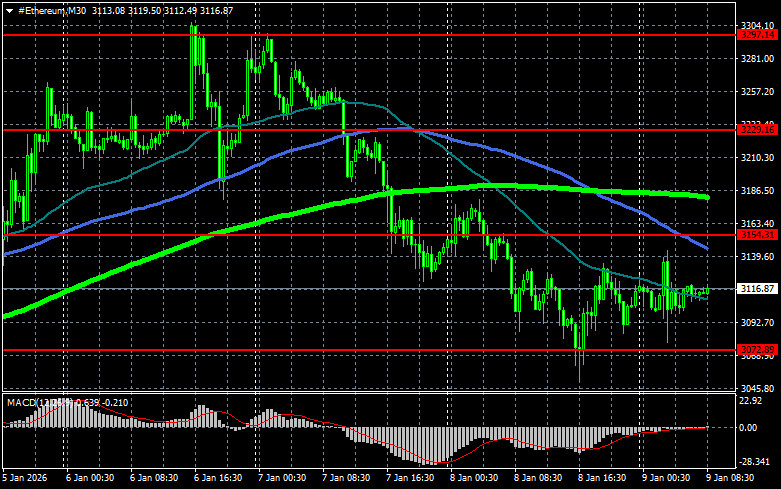Click the current price label 3116.87
The image size is (781, 489).
tap(757, 289)
